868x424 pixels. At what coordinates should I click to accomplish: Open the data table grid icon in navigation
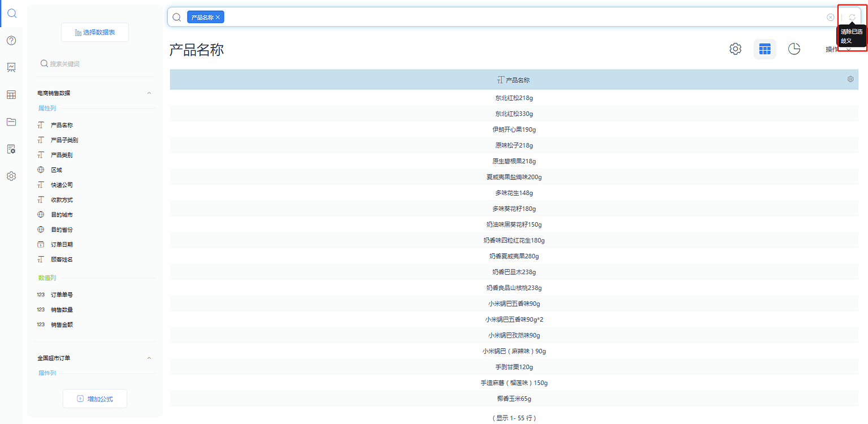[x=11, y=94]
